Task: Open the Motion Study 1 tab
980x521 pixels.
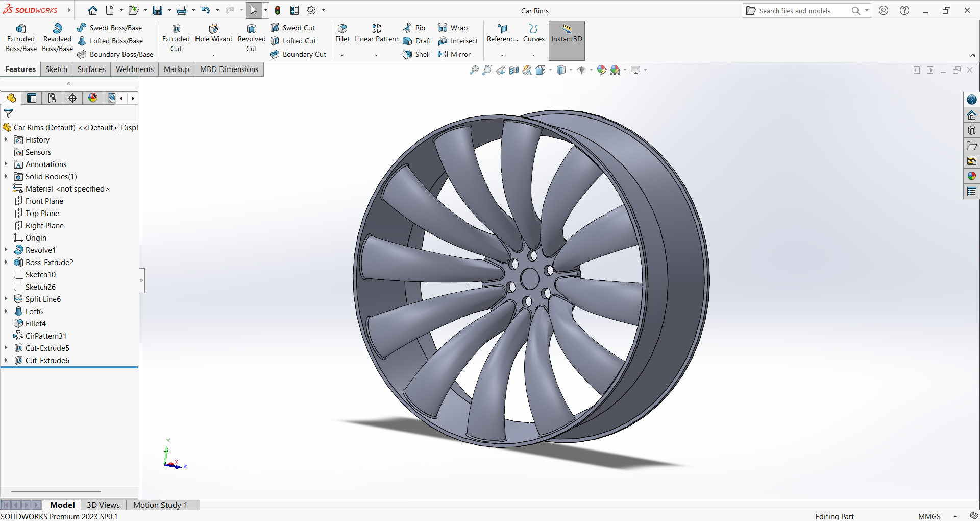Action: pos(160,505)
